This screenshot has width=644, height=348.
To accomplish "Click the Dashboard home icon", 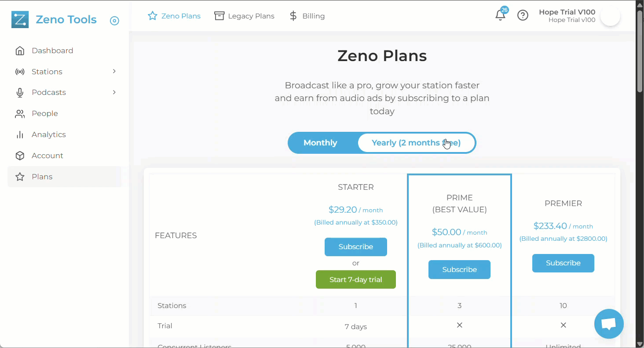I will click(20, 51).
